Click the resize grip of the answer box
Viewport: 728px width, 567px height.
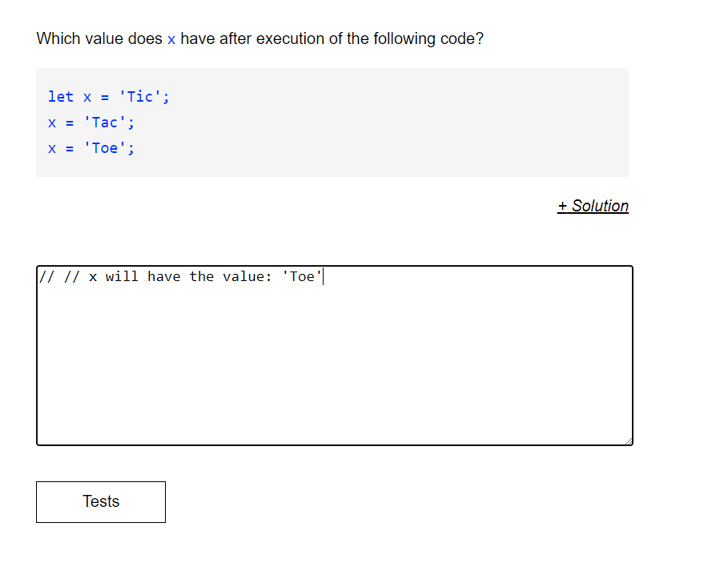pos(629,440)
